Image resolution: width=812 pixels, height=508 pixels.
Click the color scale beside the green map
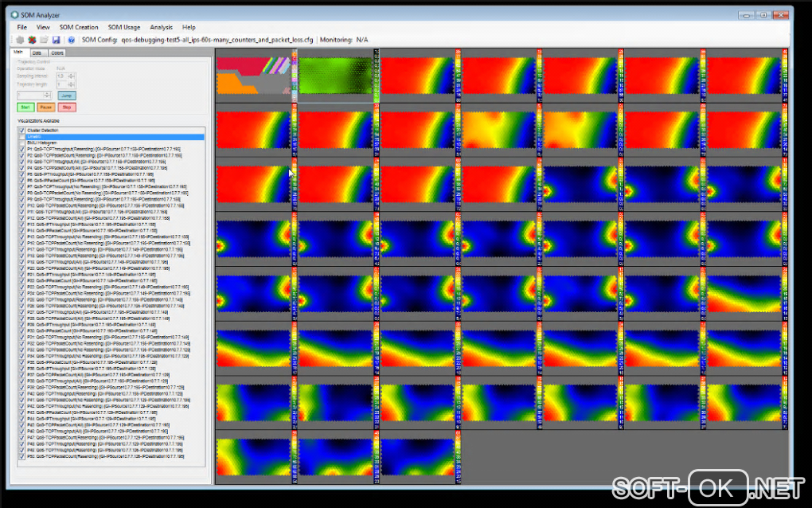(376, 76)
